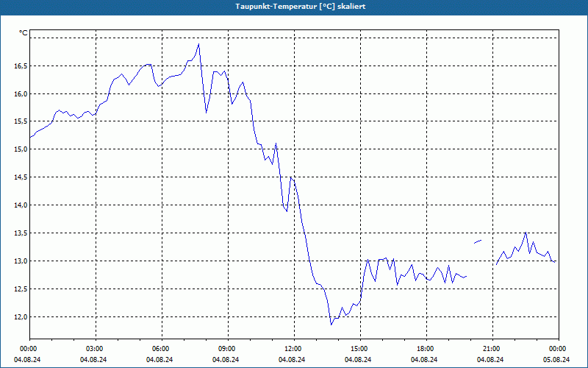Select the 06:00 time label
Viewport: 588px width, 368px height.
click(x=162, y=349)
